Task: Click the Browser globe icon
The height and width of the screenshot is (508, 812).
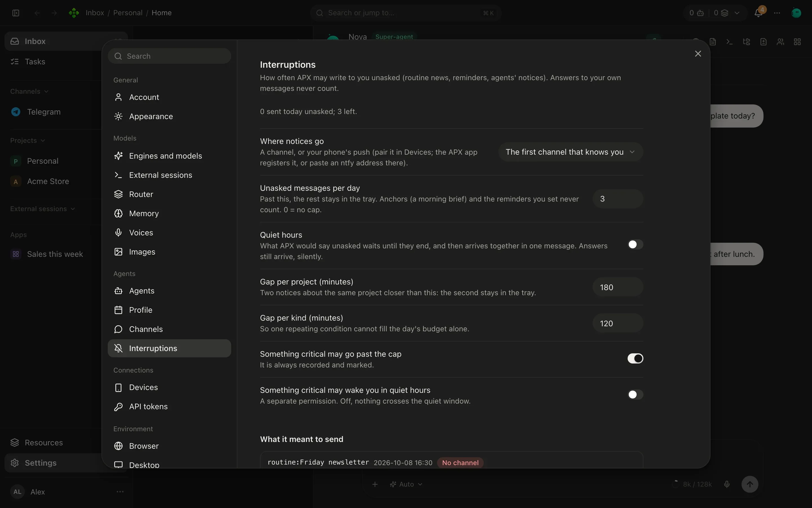Action: tap(118, 446)
